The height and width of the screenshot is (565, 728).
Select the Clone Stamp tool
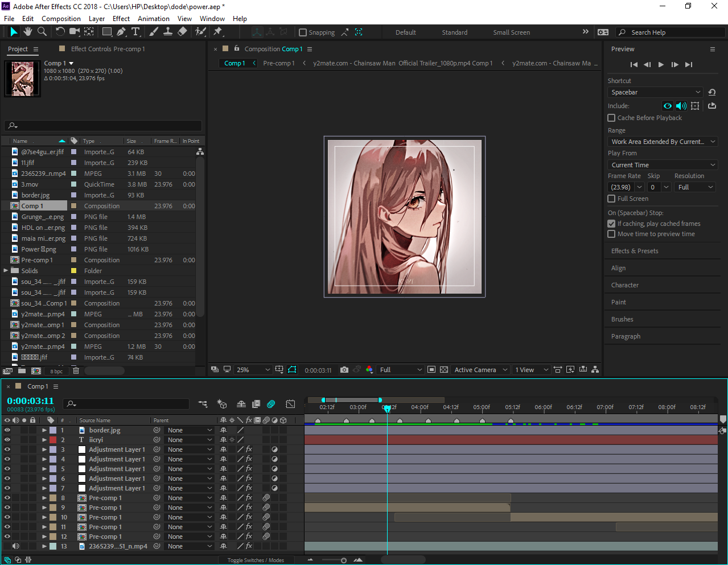point(168,32)
